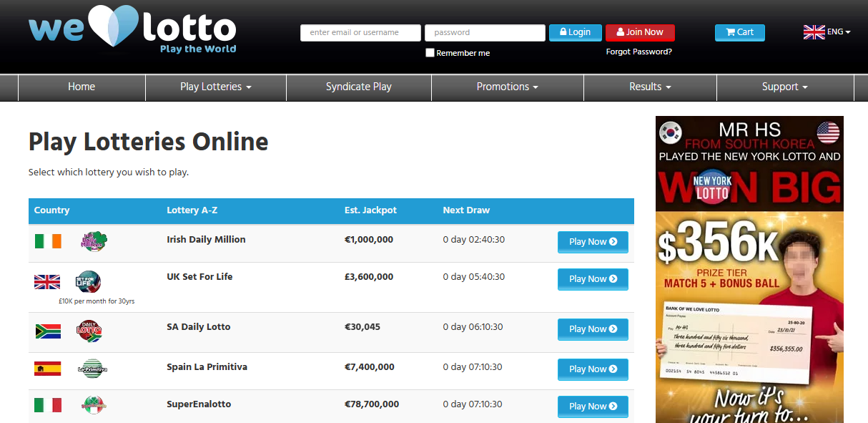This screenshot has height=423, width=868.
Task: Sort by Lottery A-Z column header
Action: (192, 210)
